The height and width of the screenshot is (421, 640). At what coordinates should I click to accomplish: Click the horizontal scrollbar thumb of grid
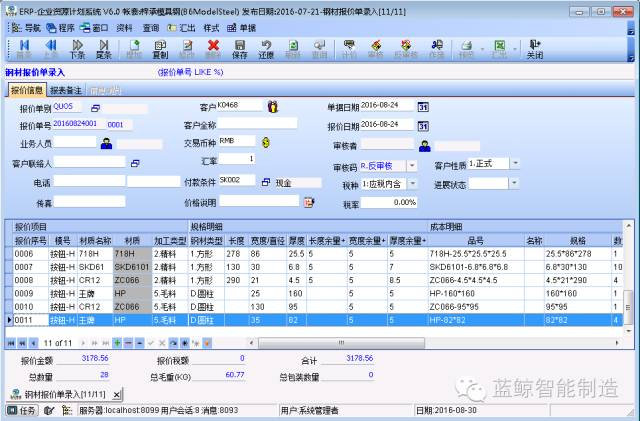tap(341, 343)
